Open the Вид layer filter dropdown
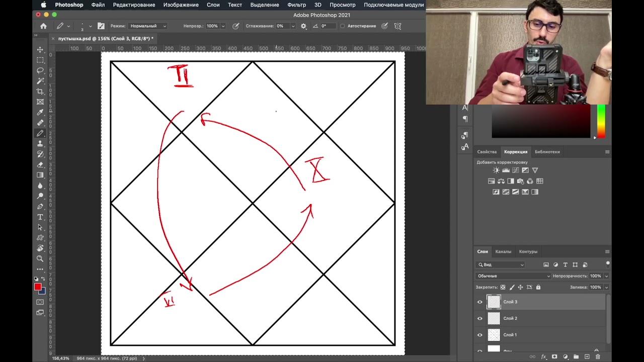This screenshot has height=362, width=644. (501, 264)
